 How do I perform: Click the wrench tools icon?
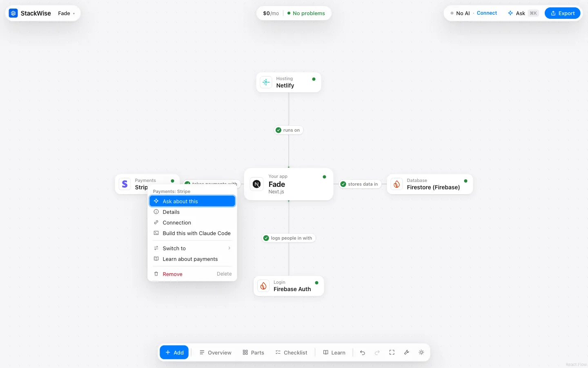(407, 352)
